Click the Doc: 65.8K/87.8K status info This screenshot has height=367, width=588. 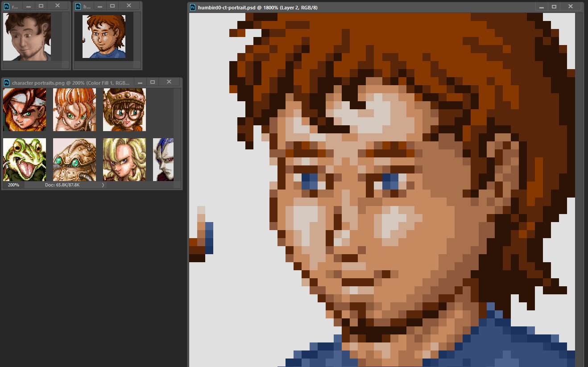click(62, 185)
